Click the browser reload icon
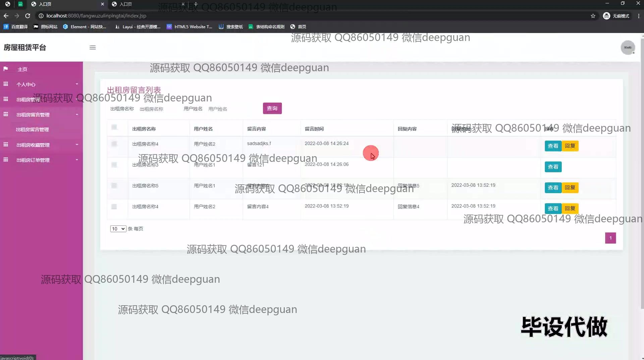 [x=28, y=16]
